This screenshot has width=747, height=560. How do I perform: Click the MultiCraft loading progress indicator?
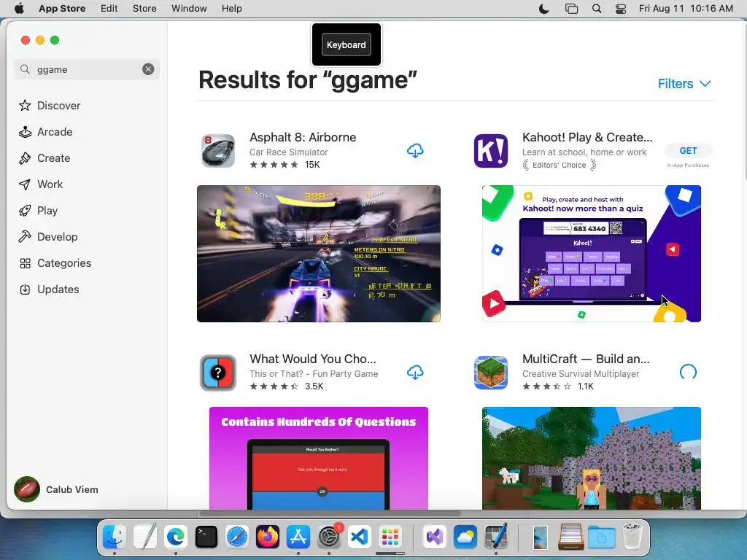click(688, 373)
